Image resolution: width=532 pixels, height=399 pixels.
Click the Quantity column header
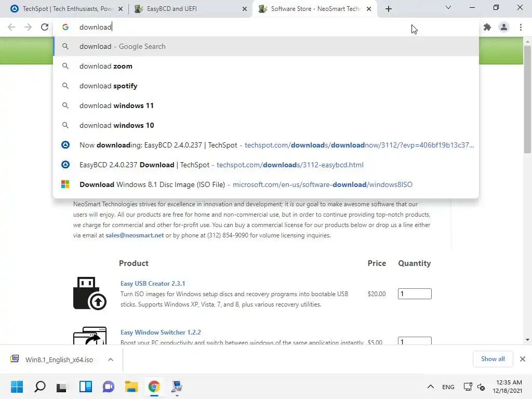point(414,263)
